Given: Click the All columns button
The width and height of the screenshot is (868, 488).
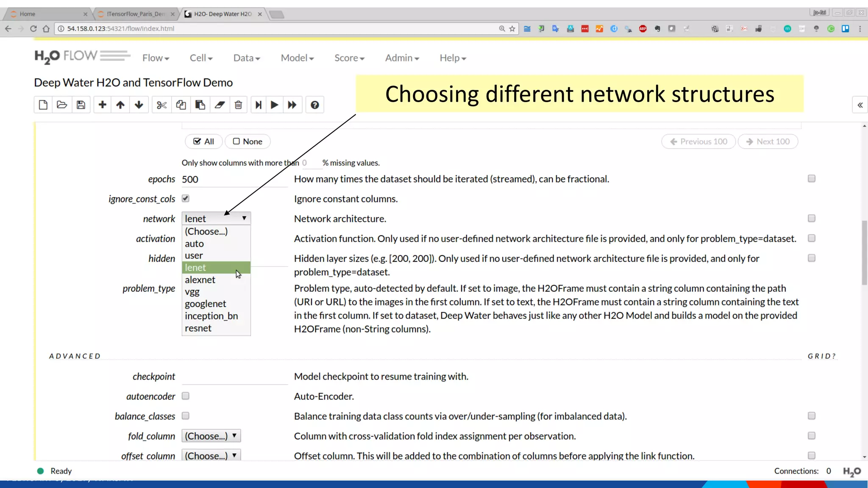Looking at the screenshot, I should coord(204,141).
